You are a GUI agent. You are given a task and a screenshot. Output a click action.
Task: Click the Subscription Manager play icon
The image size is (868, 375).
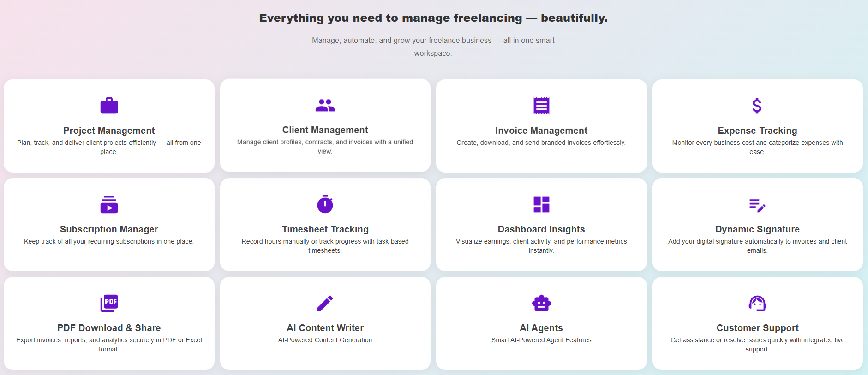click(109, 204)
